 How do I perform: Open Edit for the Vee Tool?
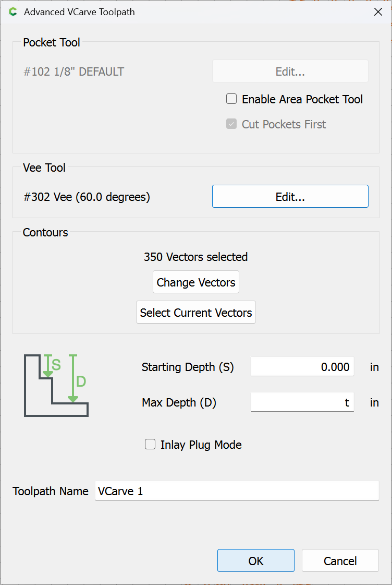(x=290, y=196)
